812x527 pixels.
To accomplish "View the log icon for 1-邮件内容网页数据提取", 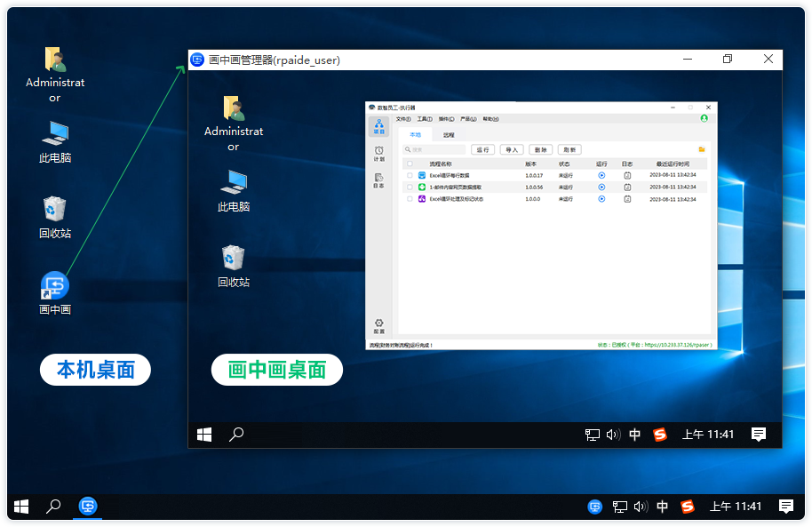I will [x=627, y=188].
